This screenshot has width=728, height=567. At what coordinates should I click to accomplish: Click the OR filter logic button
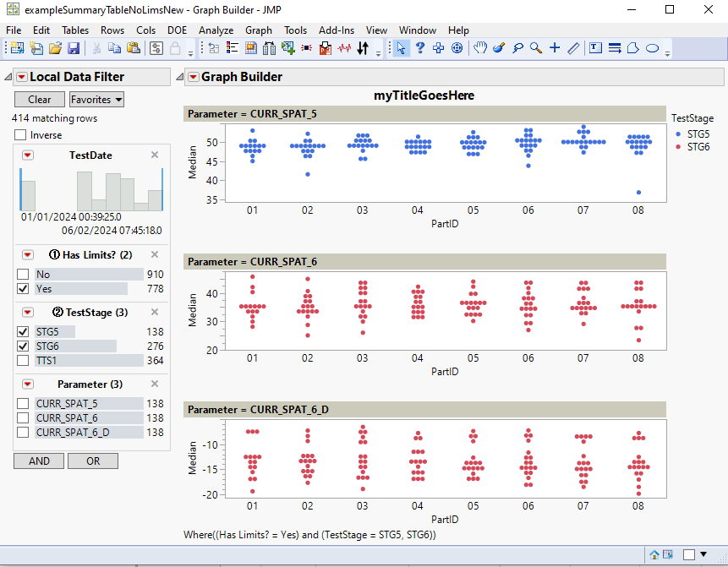(93, 461)
